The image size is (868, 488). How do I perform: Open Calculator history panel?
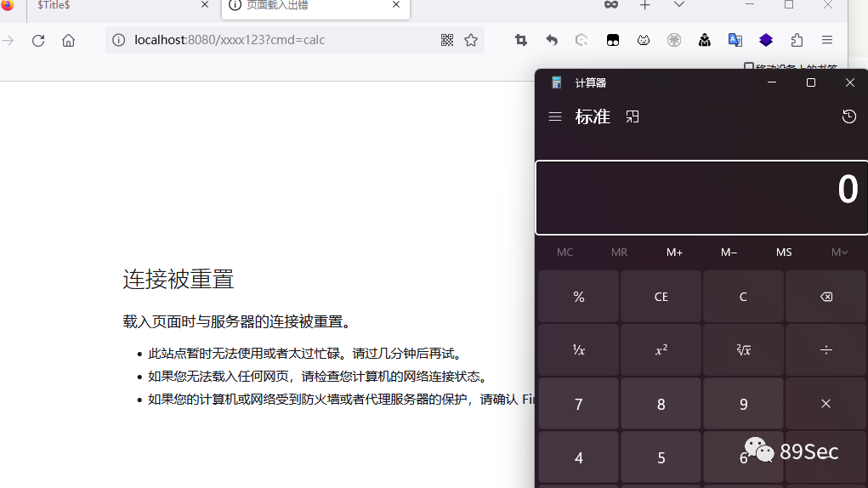(x=849, y=116)
